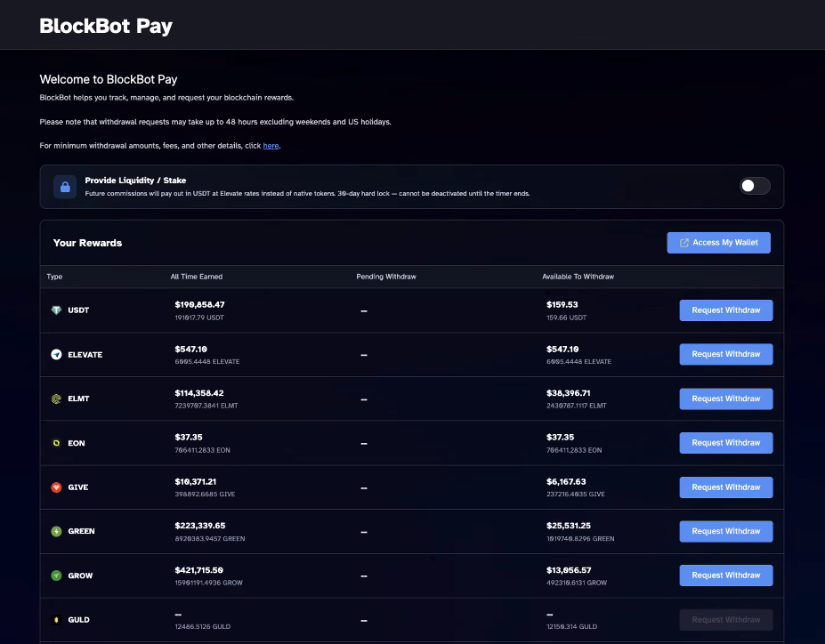Click the blue lock icon for staking
Image resolution: width=825 pixels, height=644 pixels.
65,187
